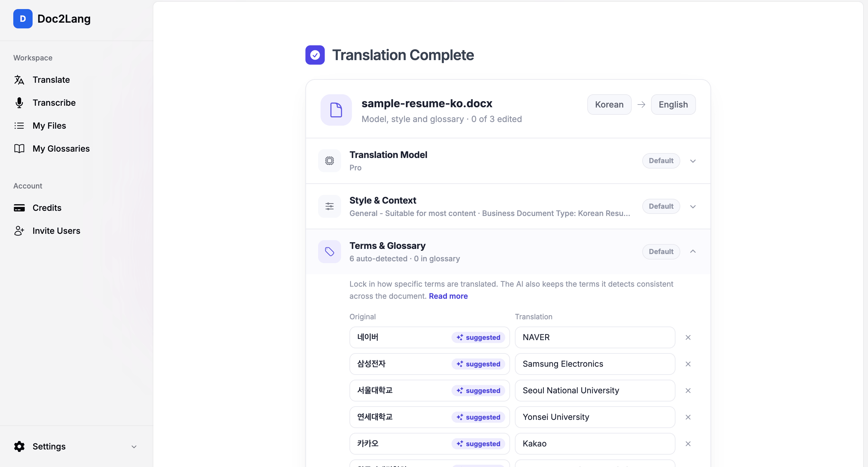Screen dimensions: 868x467
Task: Select Invite Users in sidebar
Action: [x=56, y=231]
